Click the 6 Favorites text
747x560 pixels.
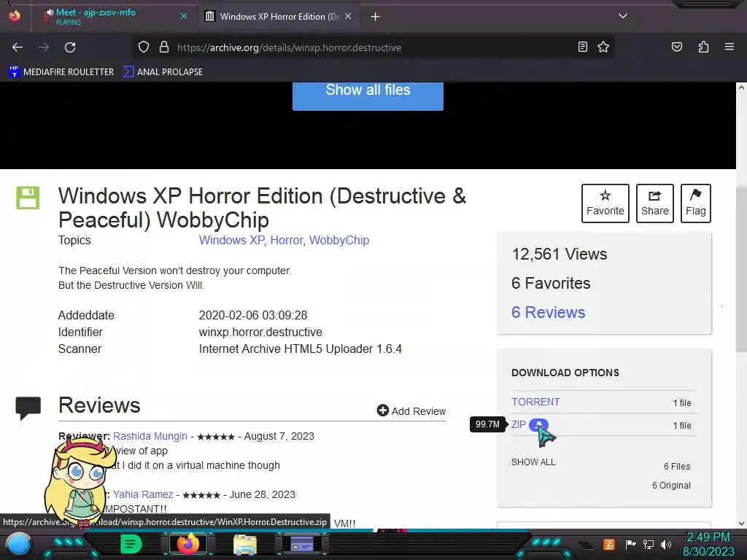click(x=551, y=284)
